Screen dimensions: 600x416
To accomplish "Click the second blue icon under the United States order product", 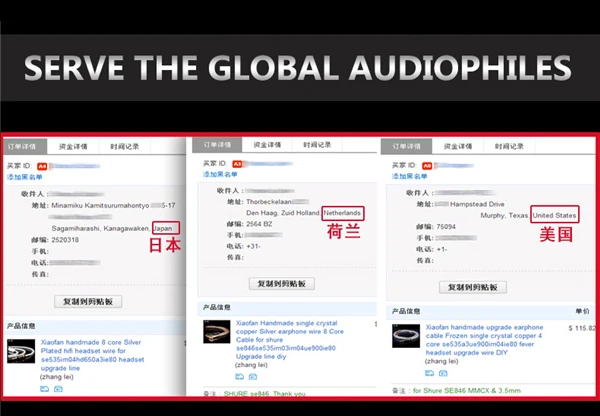I will pyautogui.click(x=443, y=373).
